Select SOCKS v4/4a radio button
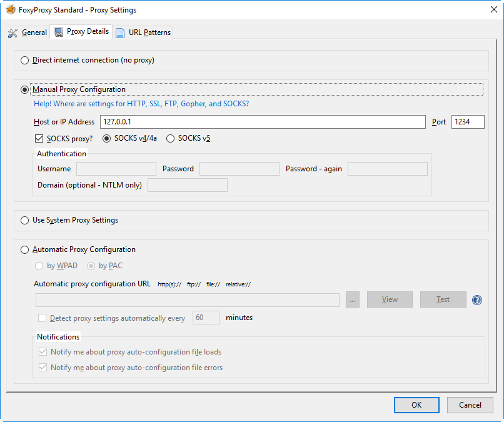Viewport: 504px width, 422px height. 106,139
